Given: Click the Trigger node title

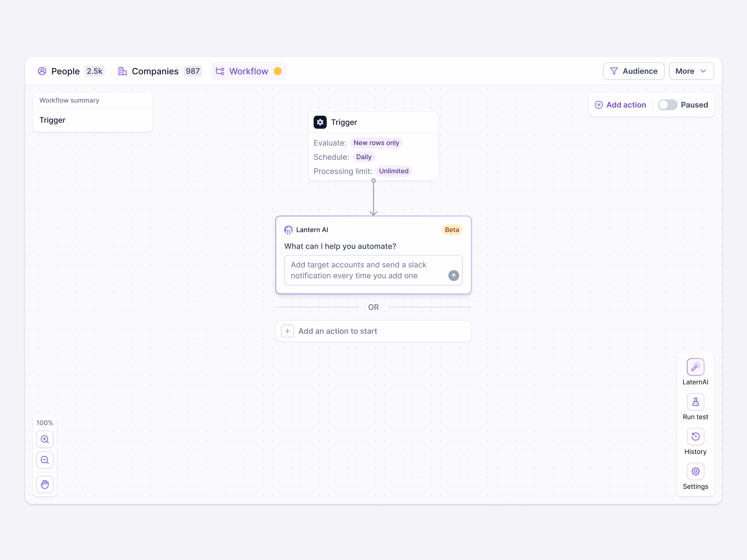Looking at the screenshot, I should [344, 122].
